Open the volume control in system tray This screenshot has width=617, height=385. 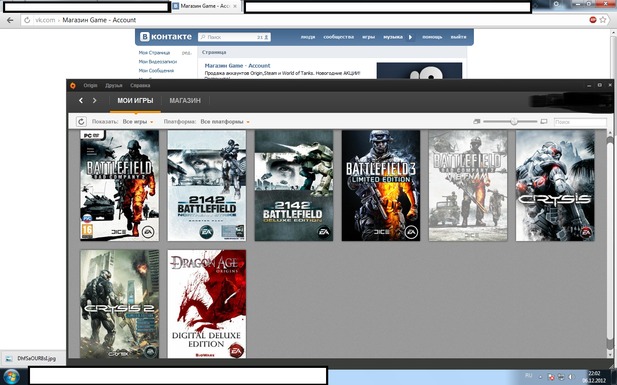pos(570,377)
